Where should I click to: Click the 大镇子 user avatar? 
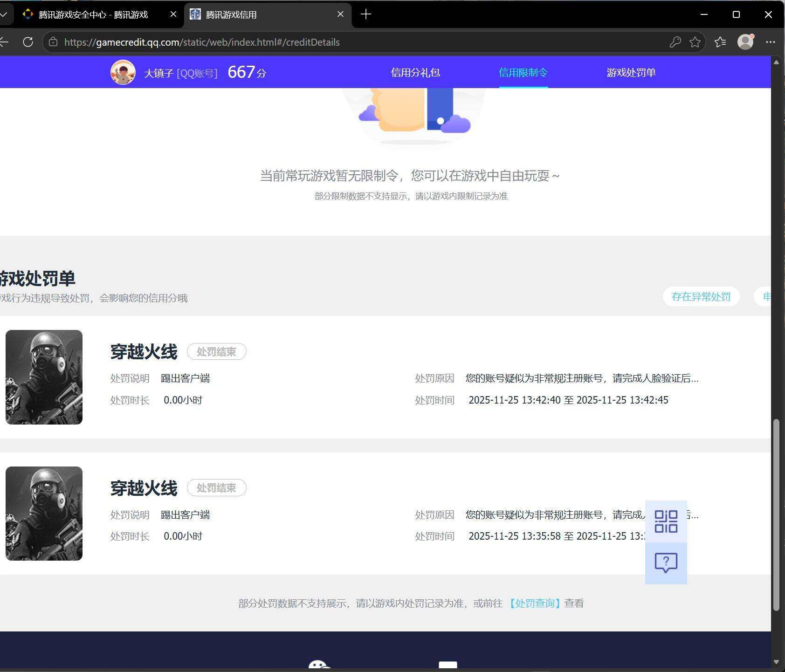click(123, 72)
